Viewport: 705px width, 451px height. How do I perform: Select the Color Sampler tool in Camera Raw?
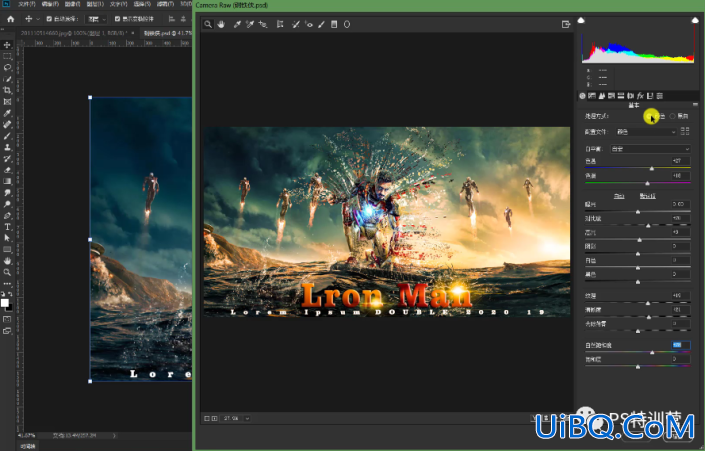(x=250, y=24)
